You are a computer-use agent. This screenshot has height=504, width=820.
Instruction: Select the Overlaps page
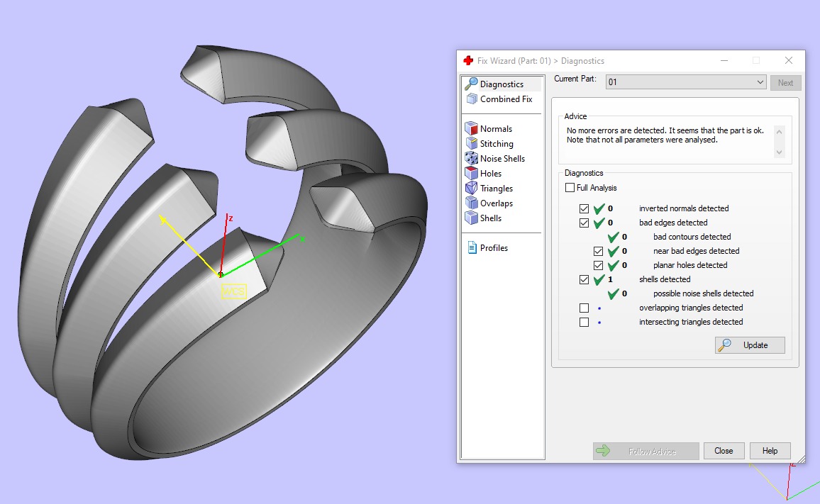click(x=497, y=203)
